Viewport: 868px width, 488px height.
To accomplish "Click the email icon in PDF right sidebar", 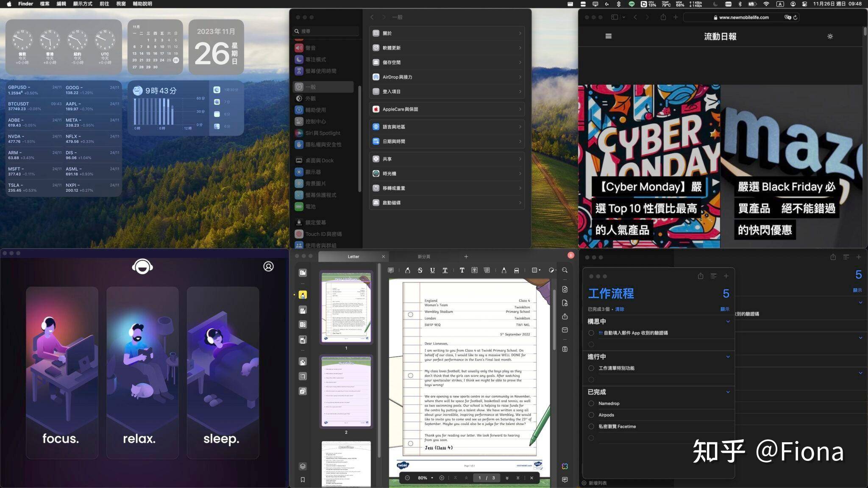I will [x=565, y=330].
